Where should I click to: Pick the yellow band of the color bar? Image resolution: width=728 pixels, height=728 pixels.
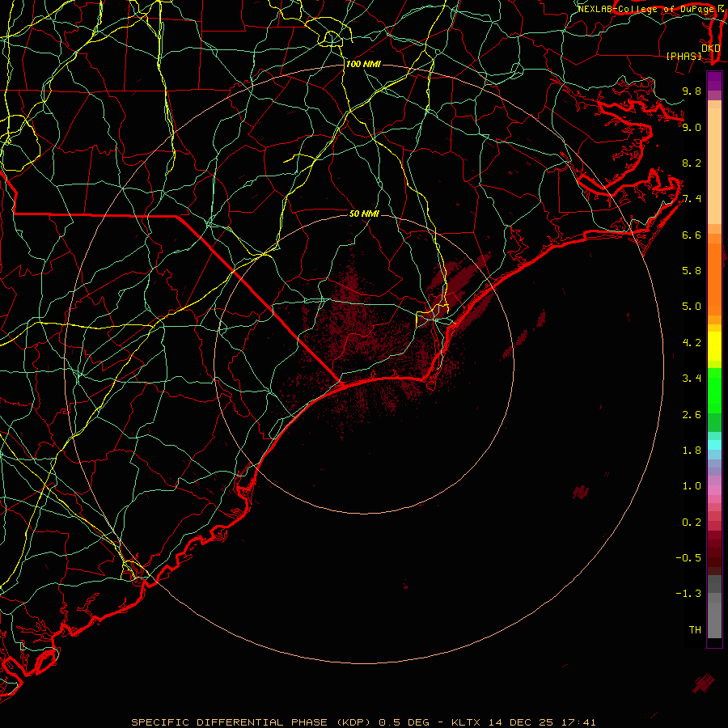[714, 346]
